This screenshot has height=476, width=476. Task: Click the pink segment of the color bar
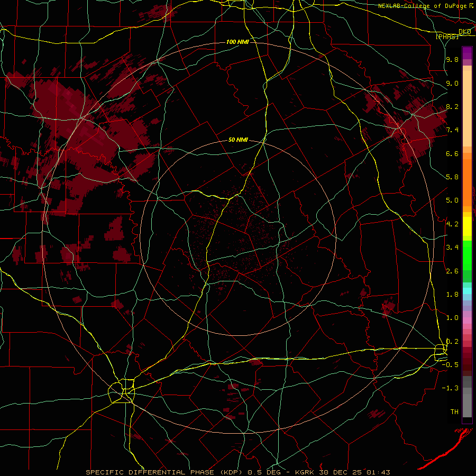pos(467,321)
